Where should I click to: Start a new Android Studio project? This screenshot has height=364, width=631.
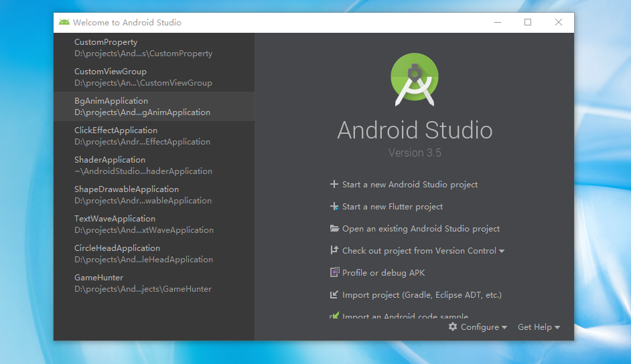[404, 185]
